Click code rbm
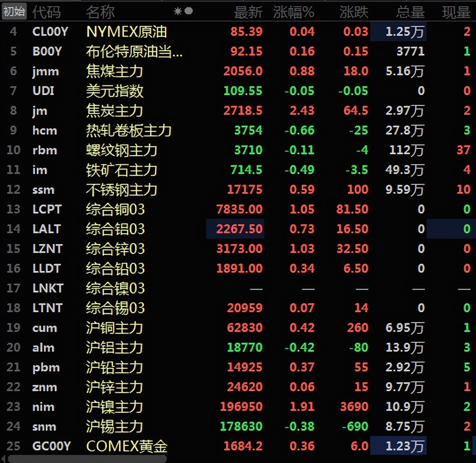This screenshot has width=476, height=463. (x=45, y=150)
